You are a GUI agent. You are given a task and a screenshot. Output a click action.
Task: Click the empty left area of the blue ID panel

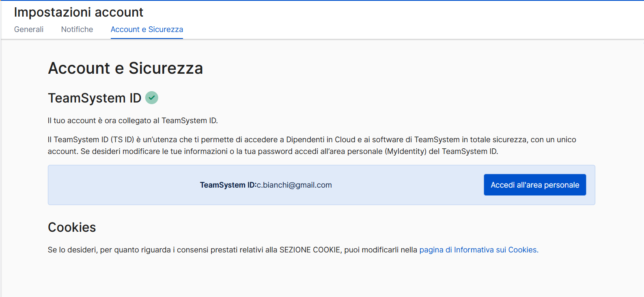122,185
